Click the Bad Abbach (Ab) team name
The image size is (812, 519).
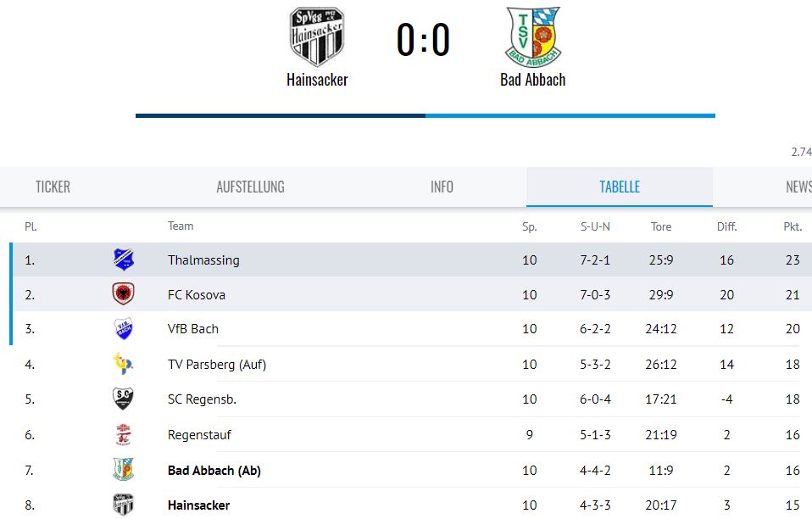click(214, 471)
